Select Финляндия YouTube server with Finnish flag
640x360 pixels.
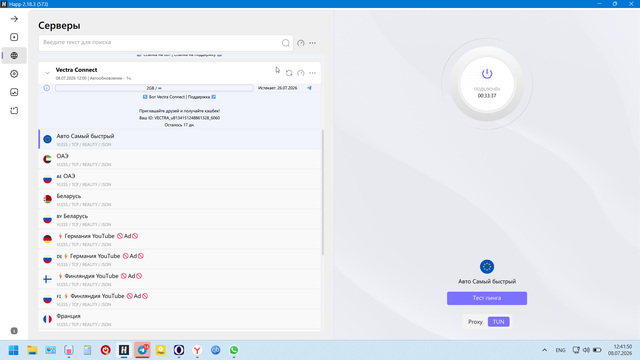point(180,280)
